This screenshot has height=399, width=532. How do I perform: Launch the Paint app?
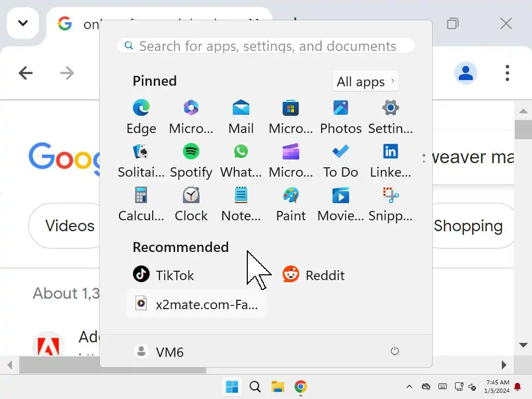(291, 204)
